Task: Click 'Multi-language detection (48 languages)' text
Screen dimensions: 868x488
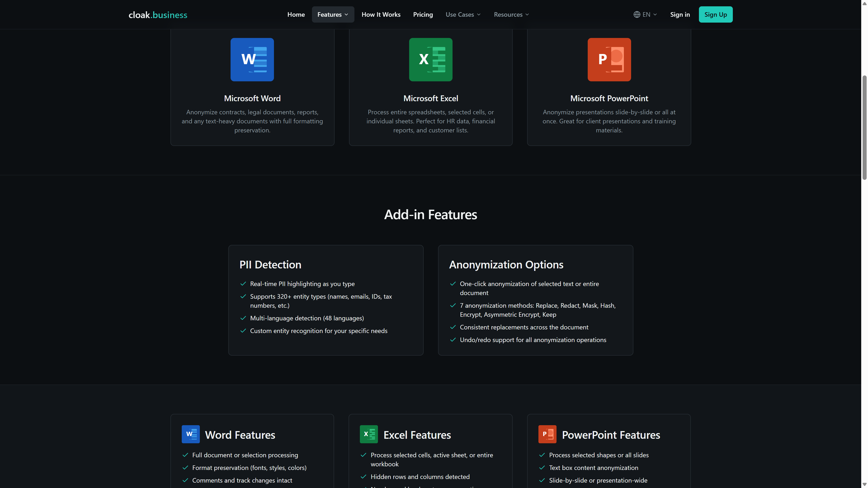Action: click(307, 318)
